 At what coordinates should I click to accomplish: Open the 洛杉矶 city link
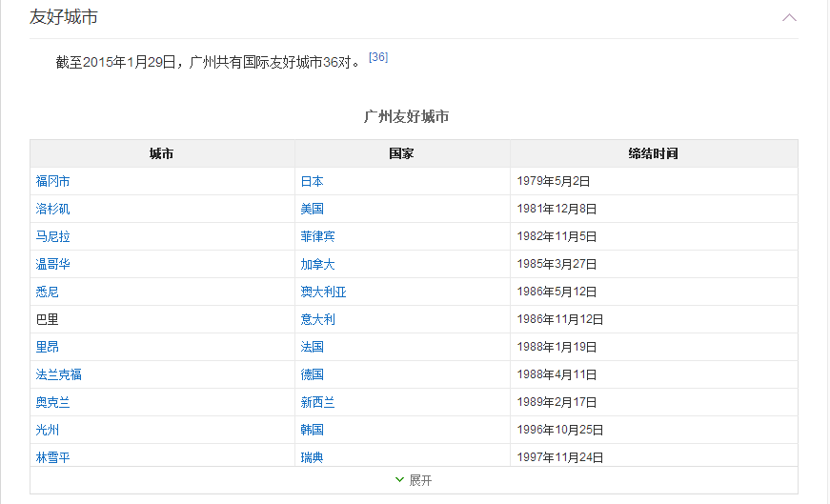click(52, 209)
